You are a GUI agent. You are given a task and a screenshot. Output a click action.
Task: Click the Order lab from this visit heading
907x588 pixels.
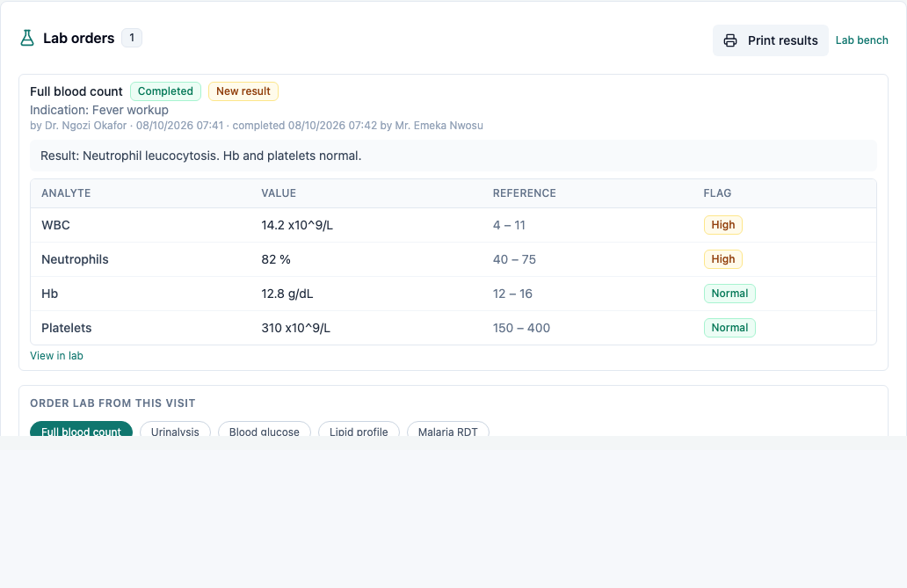(x=112, y=403)
